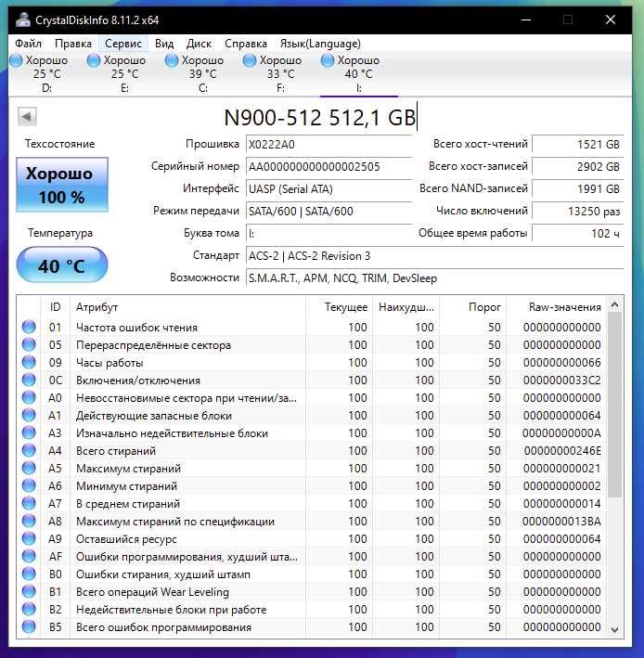Click status icon of attribute 05

[x=29, y=344]
